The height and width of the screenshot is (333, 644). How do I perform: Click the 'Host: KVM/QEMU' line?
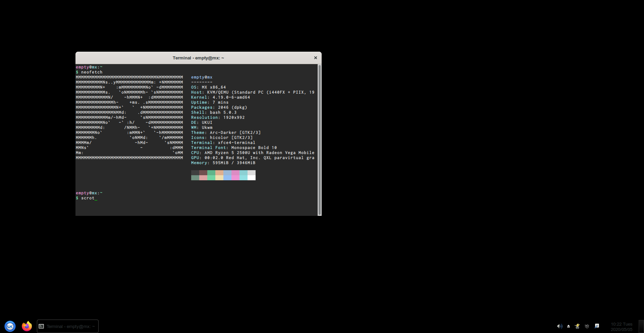[253, 92]
